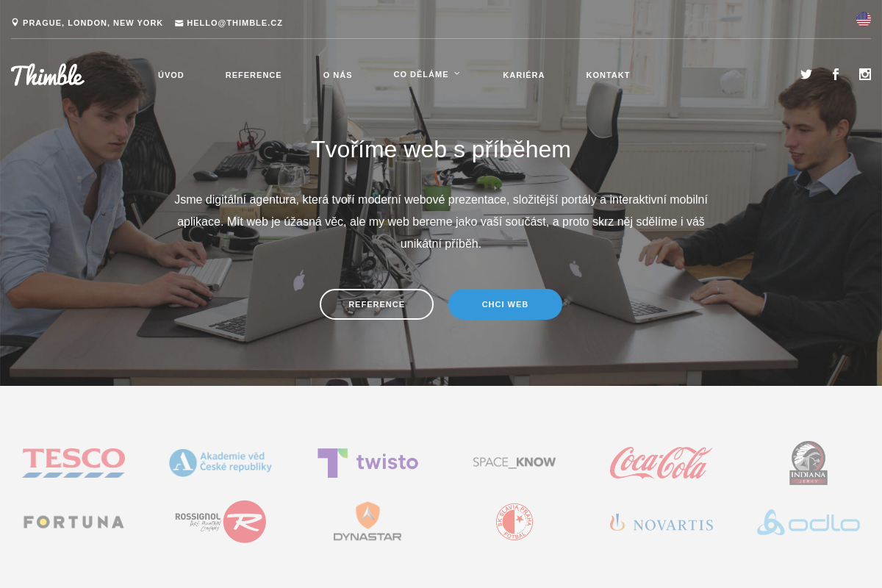
Task: Click the Coca-Cola client logo
Action: coord(661,463)
